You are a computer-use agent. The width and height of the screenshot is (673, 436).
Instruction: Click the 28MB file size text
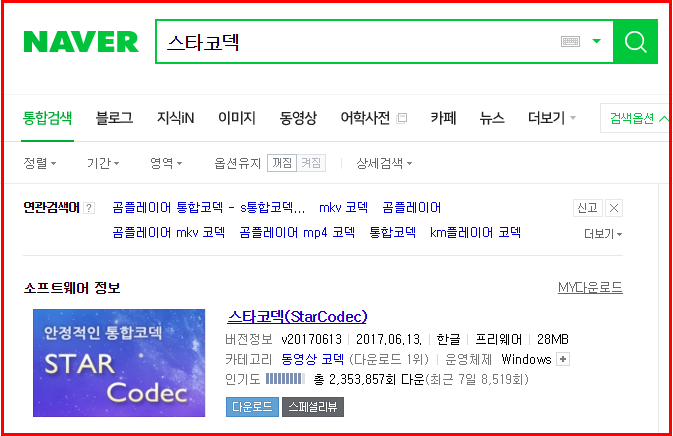tap(553, 339)
